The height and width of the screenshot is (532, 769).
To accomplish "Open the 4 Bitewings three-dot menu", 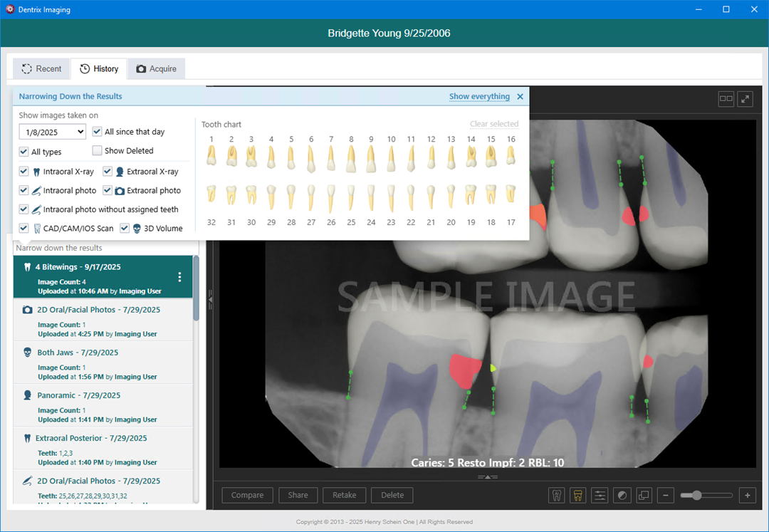I will coord(179,277).
